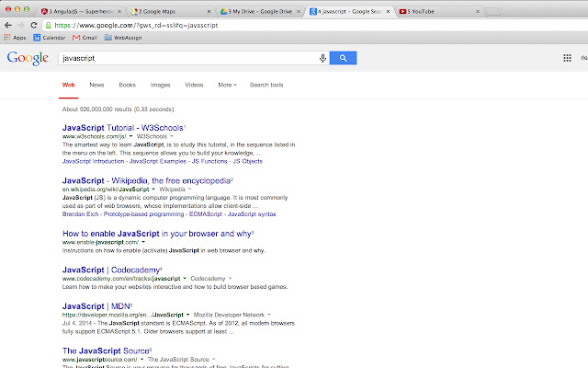Open How to enable JavaScript result
Screen dimensions: 588x368
click(x=157, y=234)
